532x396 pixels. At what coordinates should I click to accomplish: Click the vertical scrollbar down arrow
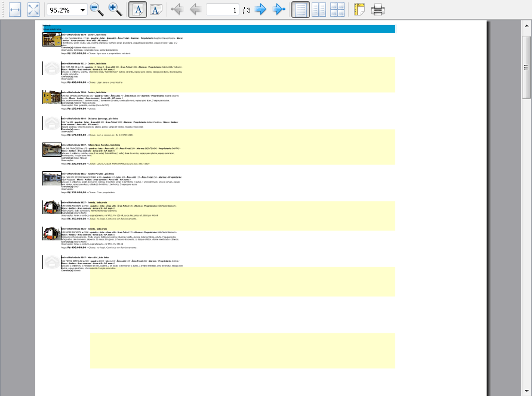pos(527,391)
